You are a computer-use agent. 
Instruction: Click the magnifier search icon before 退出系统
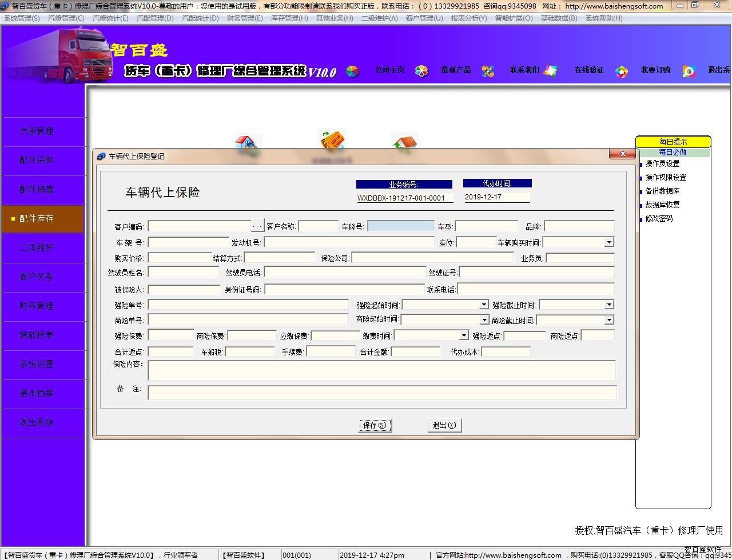[689, 71]
